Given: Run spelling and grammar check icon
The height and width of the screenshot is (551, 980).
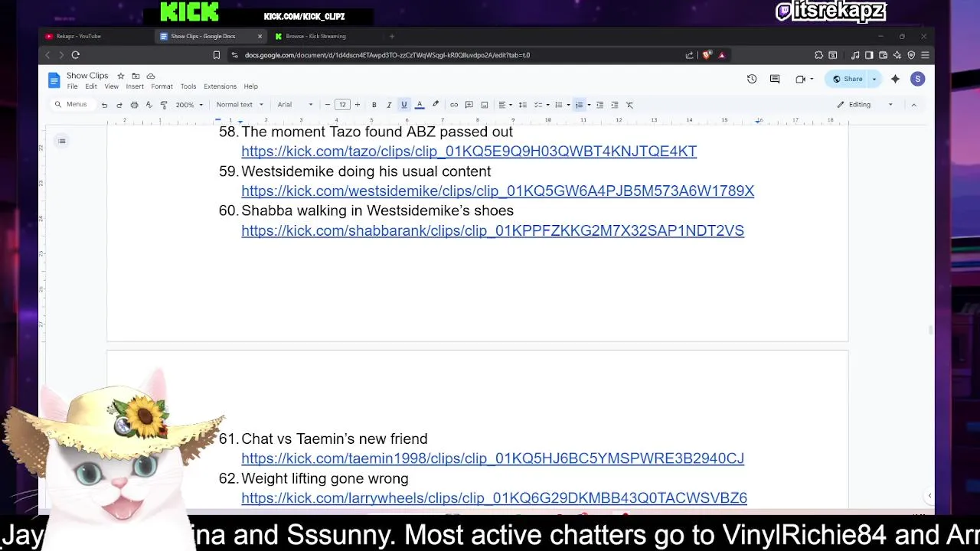Looking at the screenshot, I should (x=149, y=105).
